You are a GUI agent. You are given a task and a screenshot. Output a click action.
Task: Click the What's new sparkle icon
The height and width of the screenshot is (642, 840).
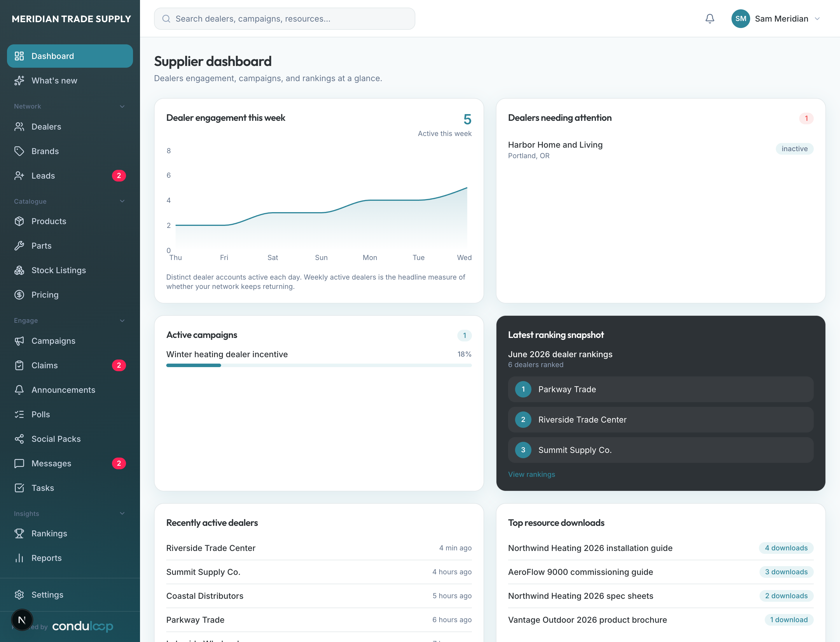tap(19, 81)
